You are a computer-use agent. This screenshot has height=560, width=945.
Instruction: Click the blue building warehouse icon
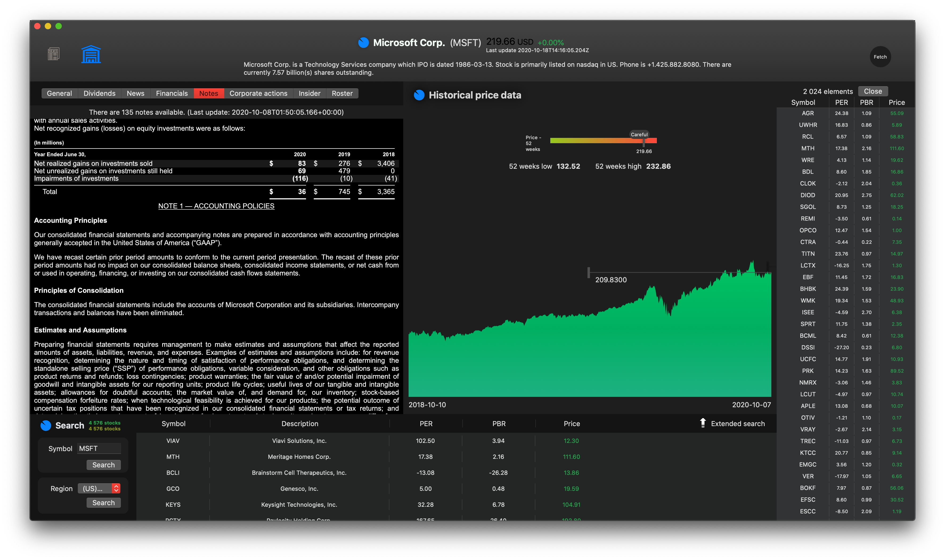91,54
